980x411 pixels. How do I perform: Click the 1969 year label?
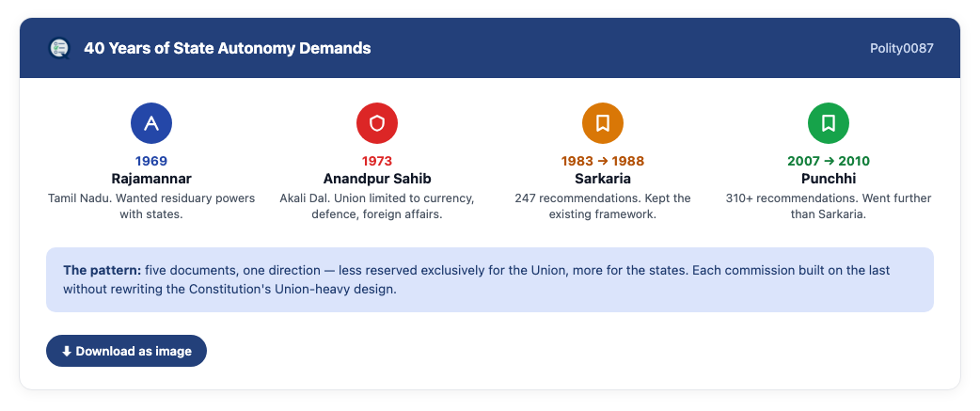tap(151, 161)
